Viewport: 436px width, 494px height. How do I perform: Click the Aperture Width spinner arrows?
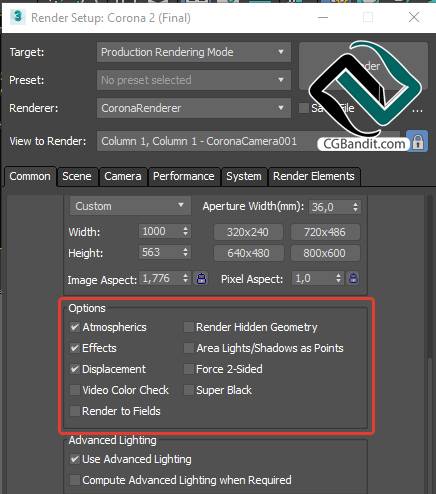[356, 207]
